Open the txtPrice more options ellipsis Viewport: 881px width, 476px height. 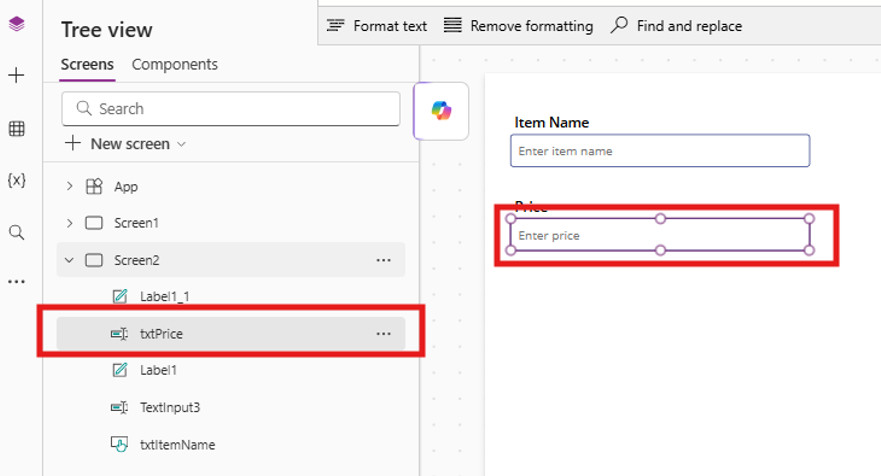coord(383,334)
